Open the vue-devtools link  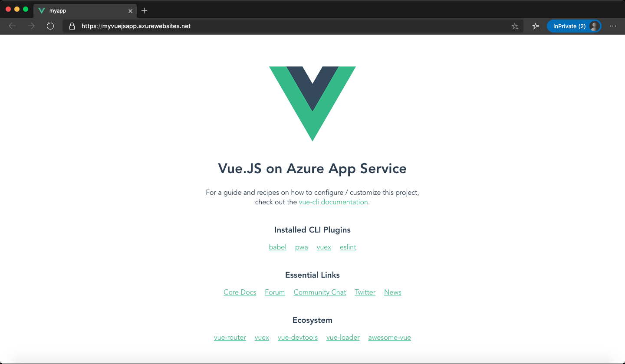[298, 338]
